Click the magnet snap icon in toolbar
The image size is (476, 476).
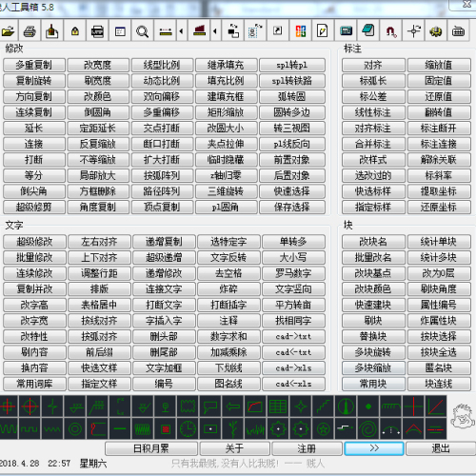click(x=390, y=31)
